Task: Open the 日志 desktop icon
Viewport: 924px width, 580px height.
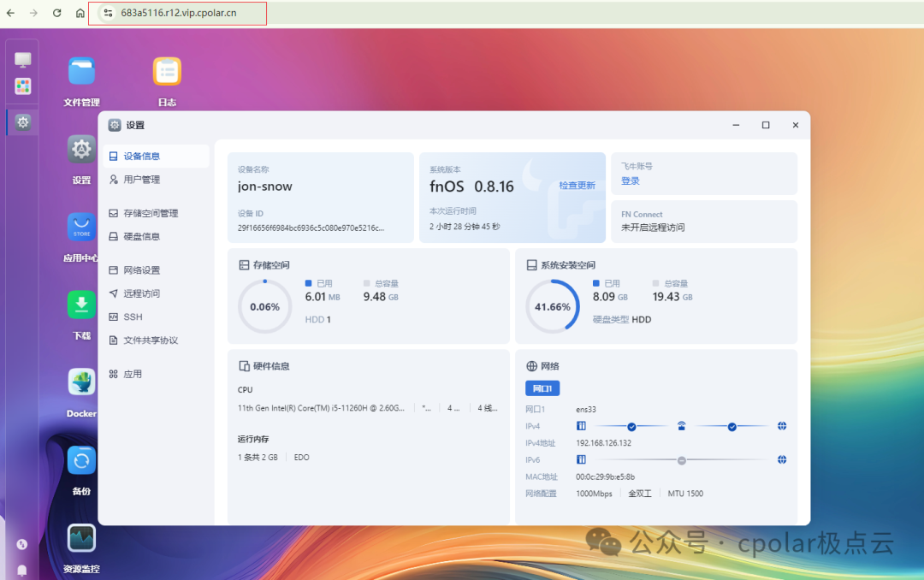Action: (x=167, y=71)
